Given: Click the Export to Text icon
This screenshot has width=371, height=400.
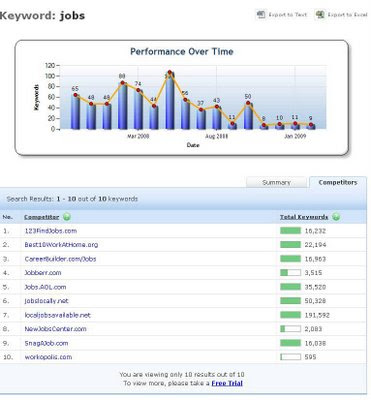Looking at the screenshot, I should click(x=261, y=15).
